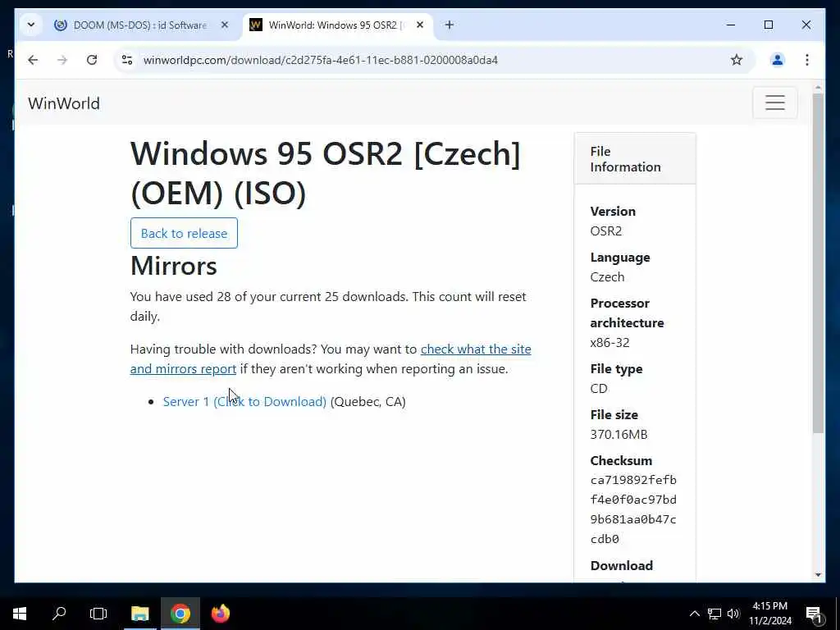Expand the hamburger navigation menu
The height and width of the screenshot is (630, 840).
774,103
